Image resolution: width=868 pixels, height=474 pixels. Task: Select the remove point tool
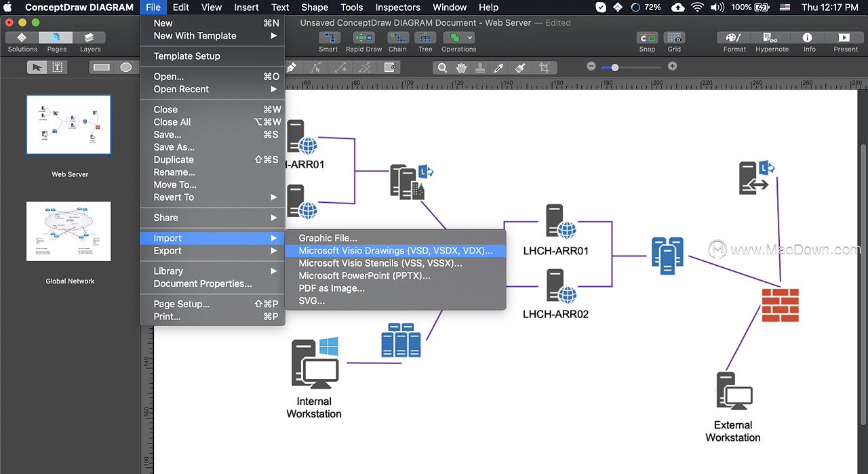tap(365, 67)
